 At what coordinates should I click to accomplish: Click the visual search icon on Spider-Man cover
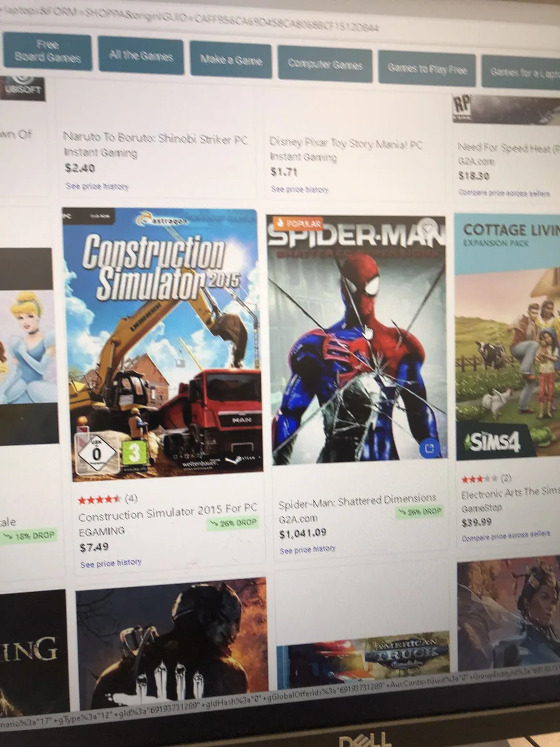tap(431, 447)
